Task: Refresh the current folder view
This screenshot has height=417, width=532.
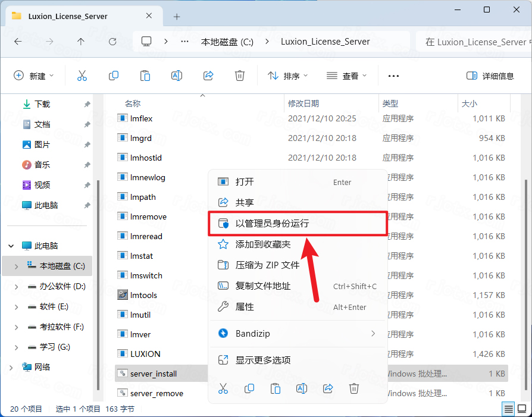Action: click(112, 42)
